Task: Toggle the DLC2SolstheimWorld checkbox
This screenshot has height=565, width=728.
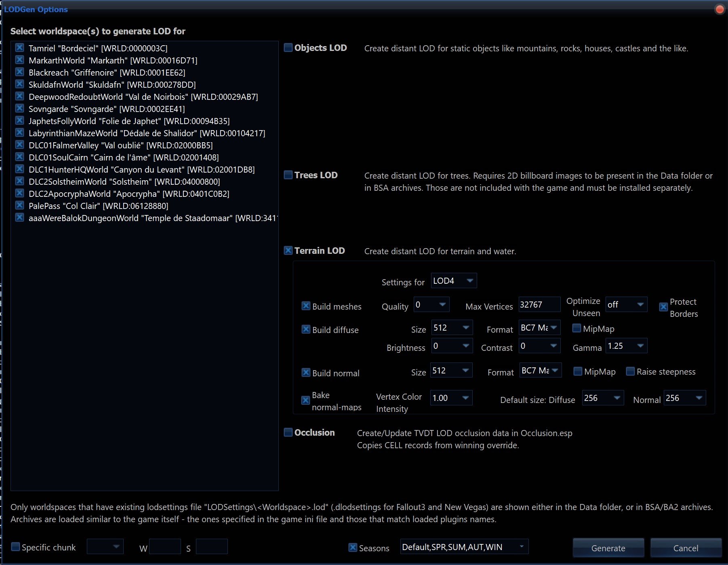Action: point(19,181)
